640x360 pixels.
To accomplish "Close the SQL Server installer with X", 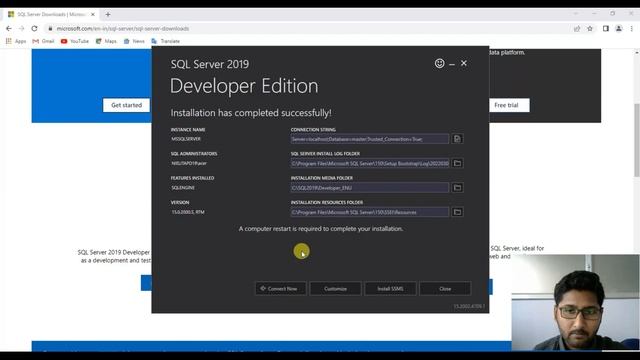I will coord(464,63).
